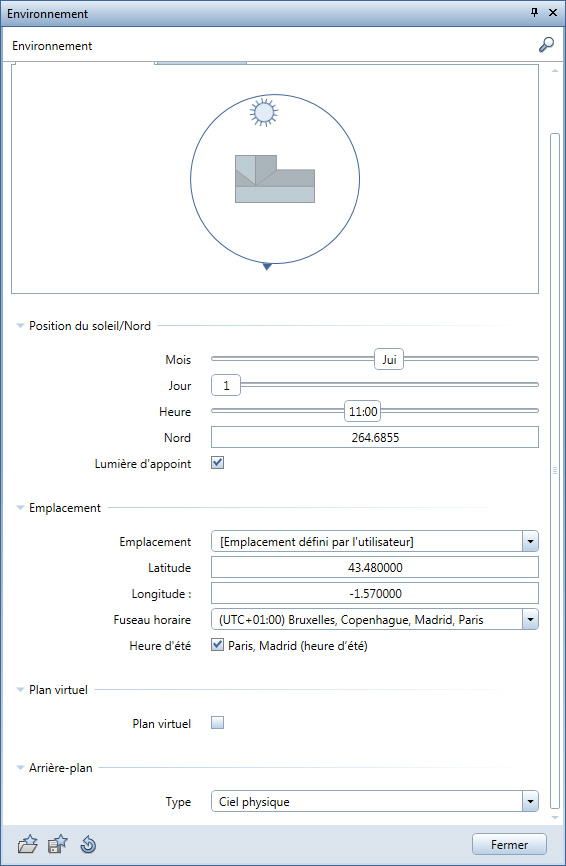The width and height of the screenshot is (566, 866).
Task: Click the Fermer button
Action: point(509,844)
